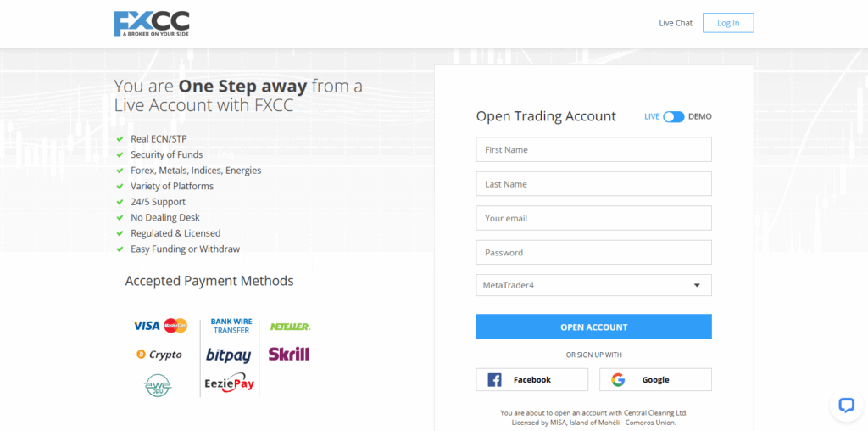Screen dimensions: 868x431
Task: Open Live Chat from the header
Action: coord(676,23)
